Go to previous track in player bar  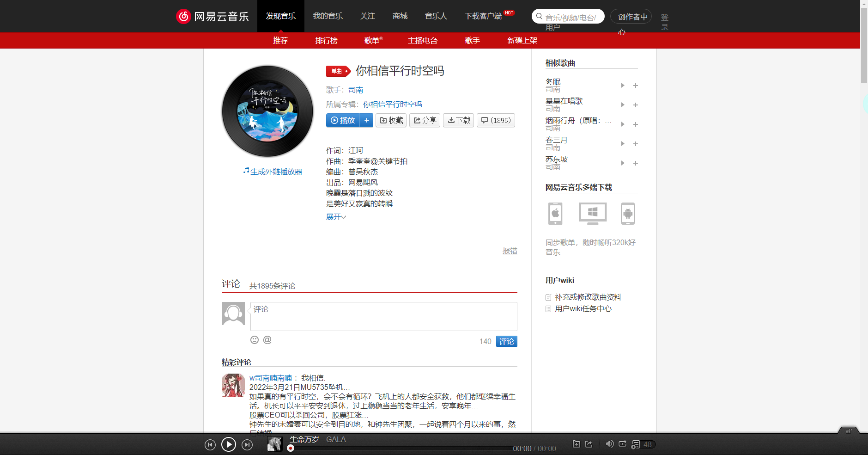(x=210, y=445)
